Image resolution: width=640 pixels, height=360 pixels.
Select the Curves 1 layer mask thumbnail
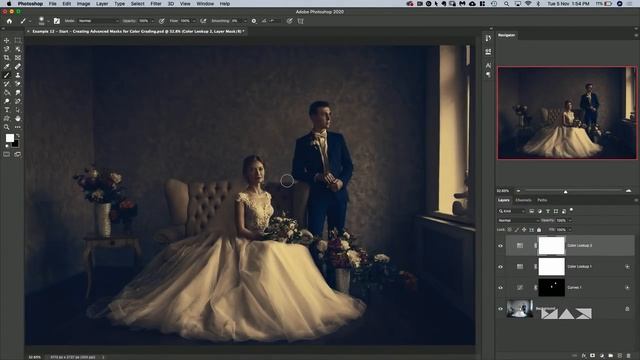(551, 288)
